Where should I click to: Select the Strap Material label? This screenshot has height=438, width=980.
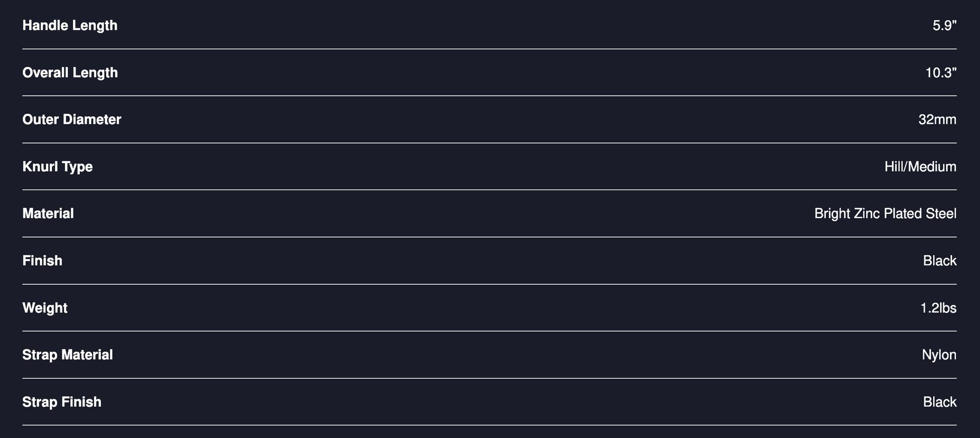(67, 355)
